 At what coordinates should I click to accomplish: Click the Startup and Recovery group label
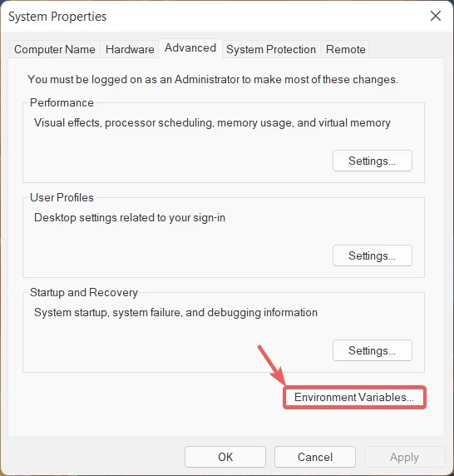[84, 293]
